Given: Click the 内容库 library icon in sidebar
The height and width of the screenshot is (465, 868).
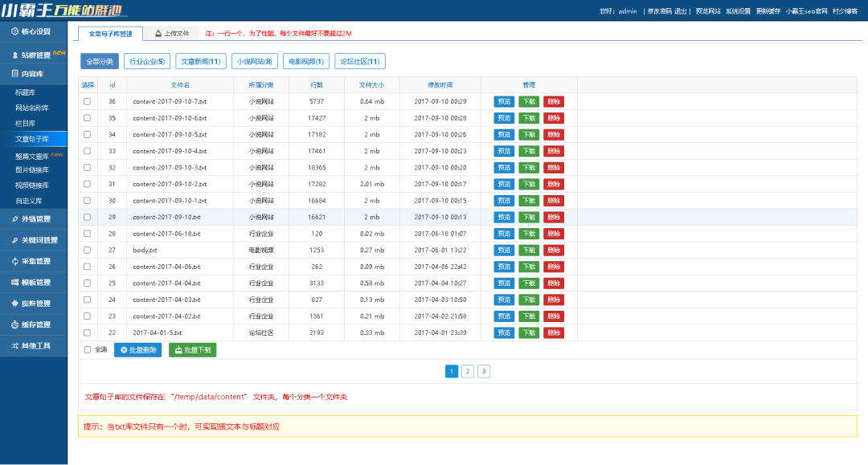Looking at the screenshot, I should pos(14,74).
